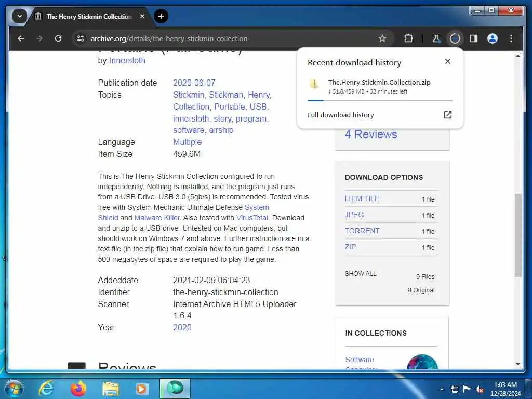The image size is (532, 399).
Task: Open a new tab
Action: tap(161, 16)
